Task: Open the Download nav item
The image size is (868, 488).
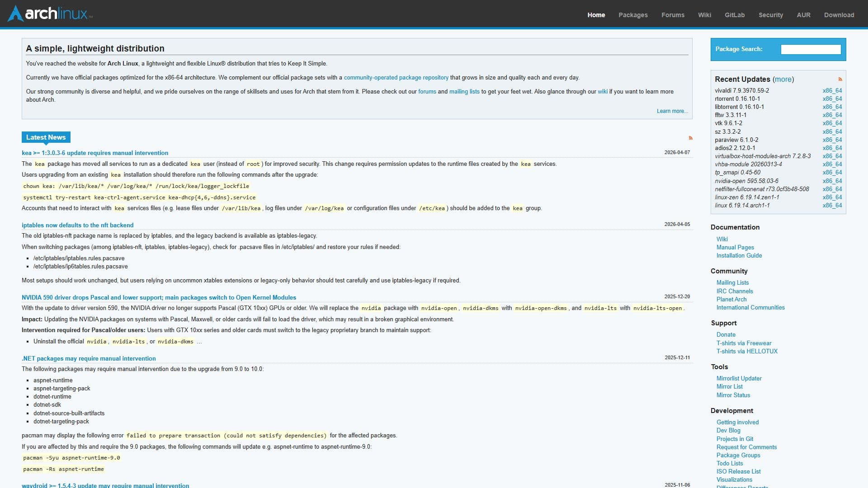Action: point(839,15)
